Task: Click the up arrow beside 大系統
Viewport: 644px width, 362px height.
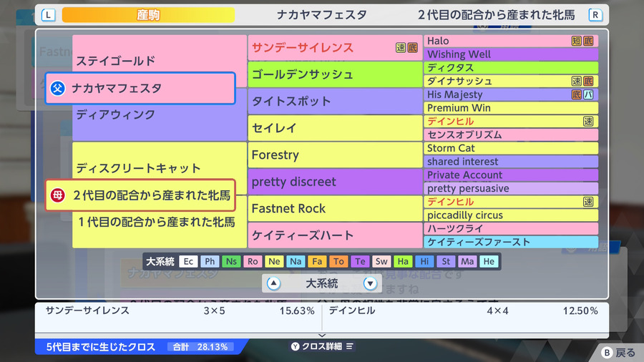Action: click(x=273, y=283)
